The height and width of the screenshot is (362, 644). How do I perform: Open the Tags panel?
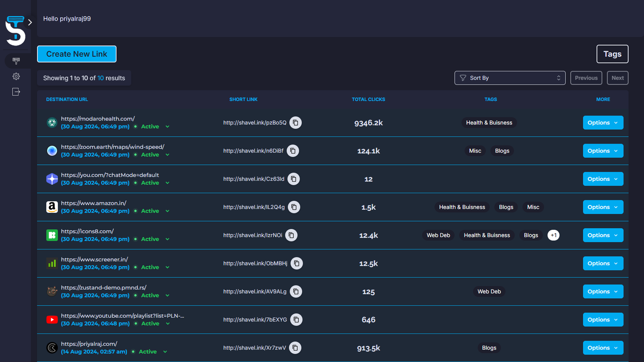click(612, 54)
